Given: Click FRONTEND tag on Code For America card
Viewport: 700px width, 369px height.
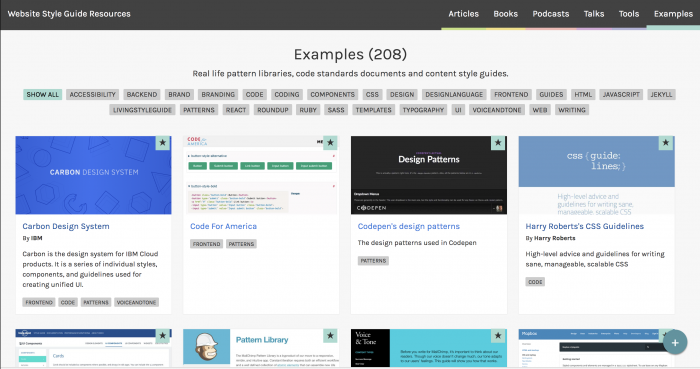Looking at the screenshot, I should (x=206, y=244).
